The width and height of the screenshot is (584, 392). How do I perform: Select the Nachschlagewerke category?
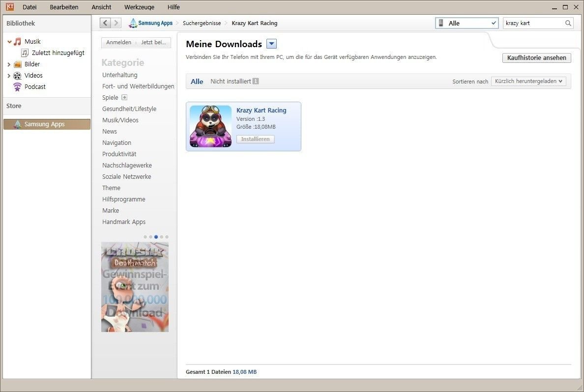pos(127,165)
